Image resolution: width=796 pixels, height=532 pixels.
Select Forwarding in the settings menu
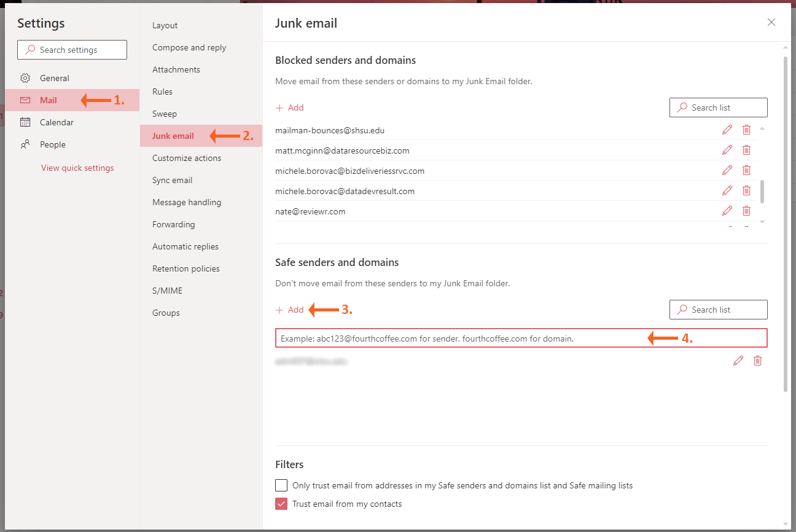click(x=173, y=224)
